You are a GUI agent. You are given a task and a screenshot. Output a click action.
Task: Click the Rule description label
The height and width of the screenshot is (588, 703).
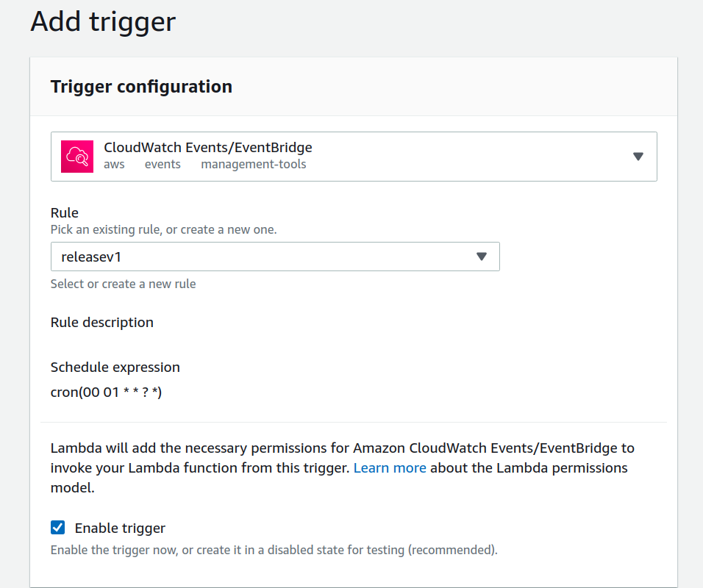coord(101,322)
